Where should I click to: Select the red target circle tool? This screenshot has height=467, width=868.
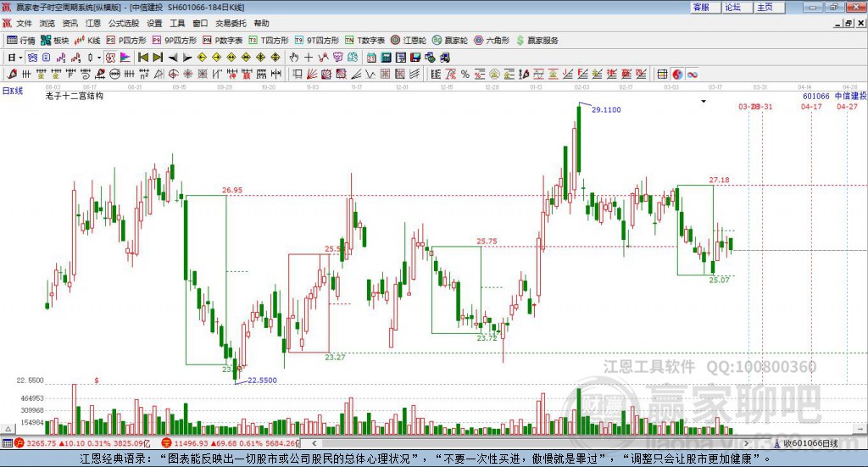pos(173,74)
